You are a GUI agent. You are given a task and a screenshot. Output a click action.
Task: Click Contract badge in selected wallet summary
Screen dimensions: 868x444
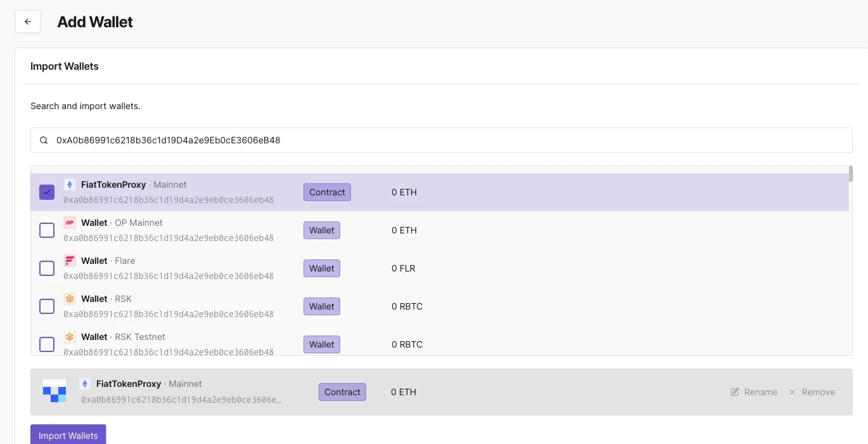click(342, 392)
